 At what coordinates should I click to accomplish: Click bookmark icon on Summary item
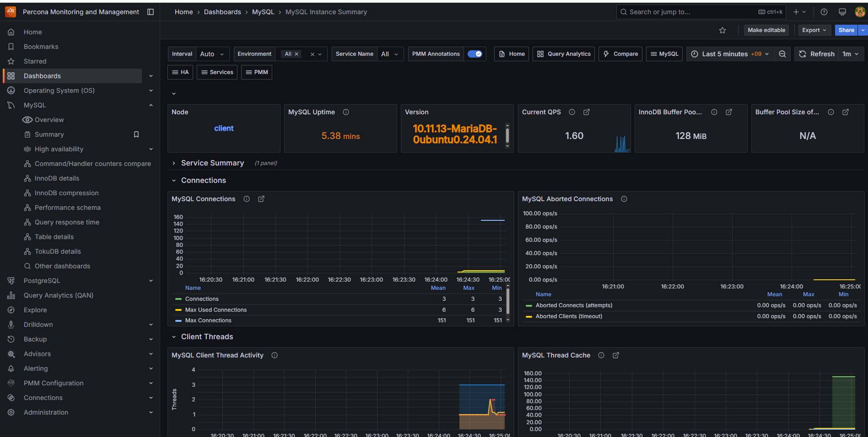(x=136, y=134)
